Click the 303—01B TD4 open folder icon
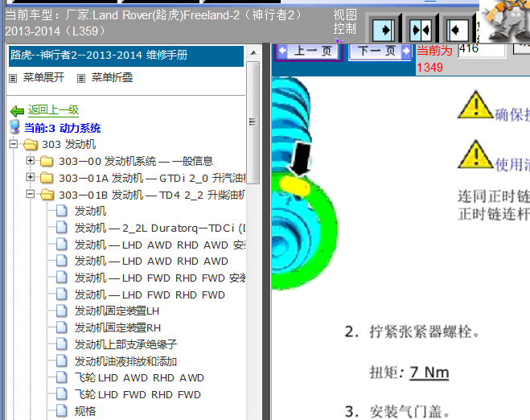The image size is (530, 420). [x=47, y=195]
